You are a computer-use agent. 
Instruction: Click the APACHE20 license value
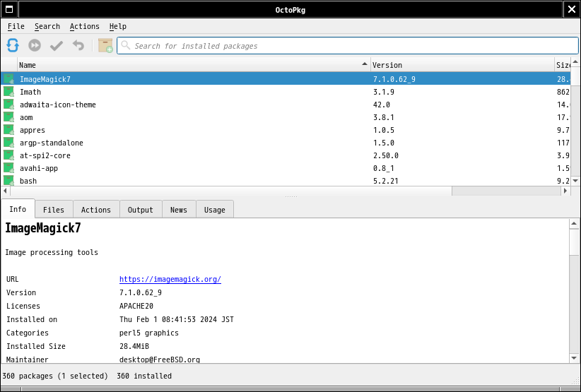pyautogui.click(x=136, y=306)
